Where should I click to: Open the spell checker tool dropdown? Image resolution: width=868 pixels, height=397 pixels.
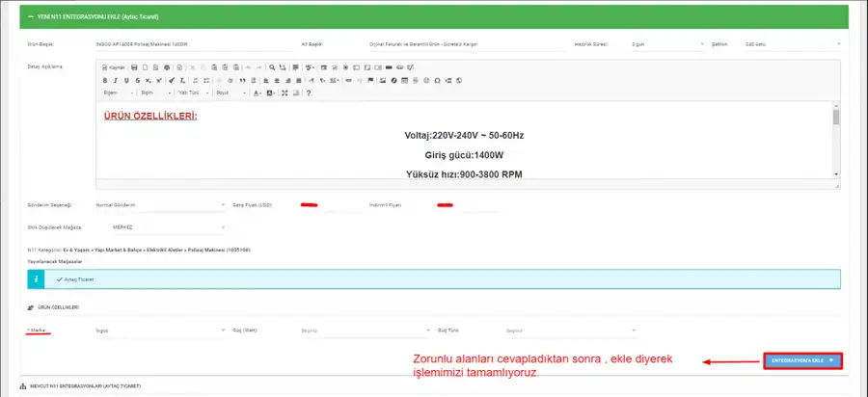pos(310,67)
